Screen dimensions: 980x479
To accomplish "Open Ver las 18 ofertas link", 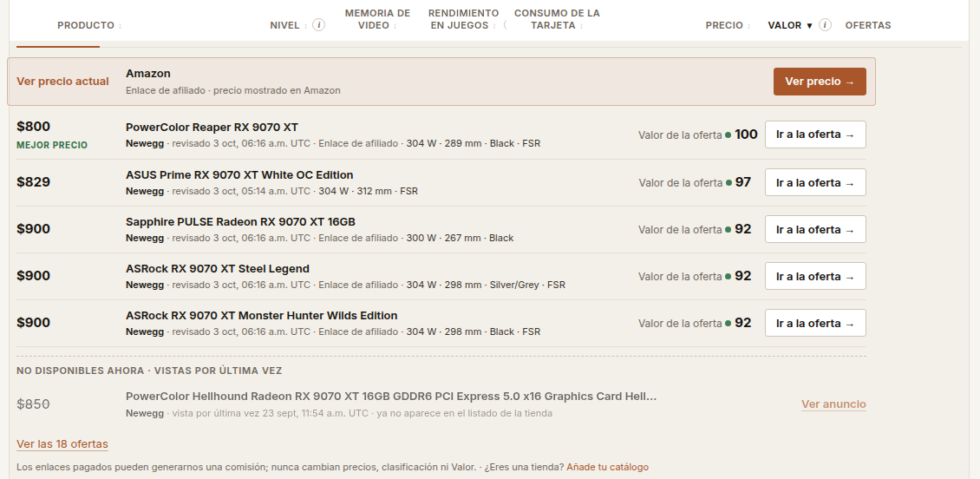I will pyautogui.click(x=62, y=444).
